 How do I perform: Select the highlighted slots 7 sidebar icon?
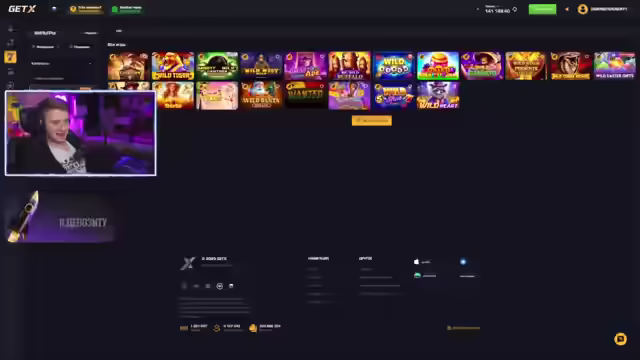[10, 57]
